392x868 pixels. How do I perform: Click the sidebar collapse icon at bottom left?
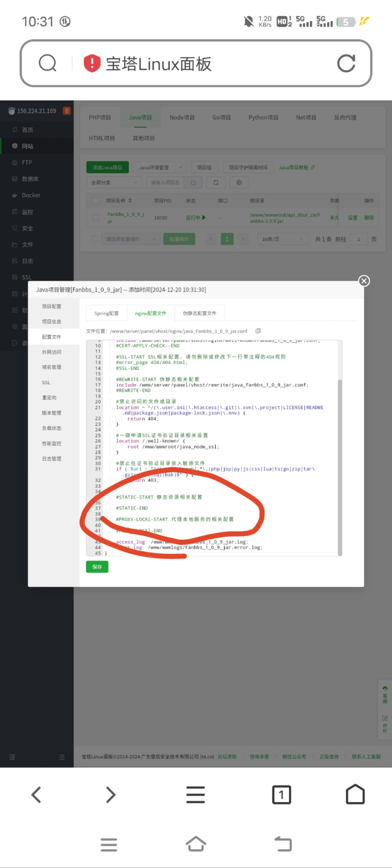12,757
